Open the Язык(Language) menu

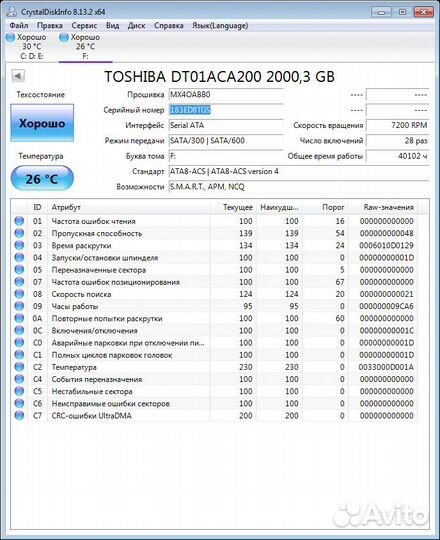[x=220, y=25]
